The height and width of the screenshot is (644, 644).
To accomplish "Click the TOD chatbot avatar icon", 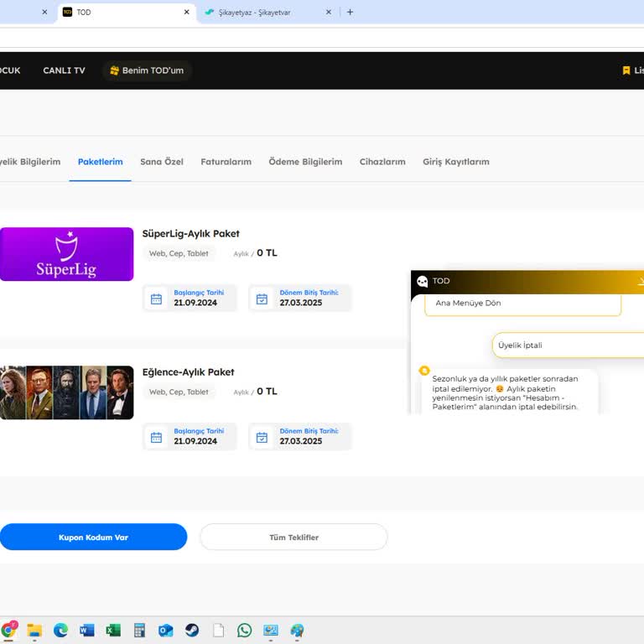I will point(422,281).
